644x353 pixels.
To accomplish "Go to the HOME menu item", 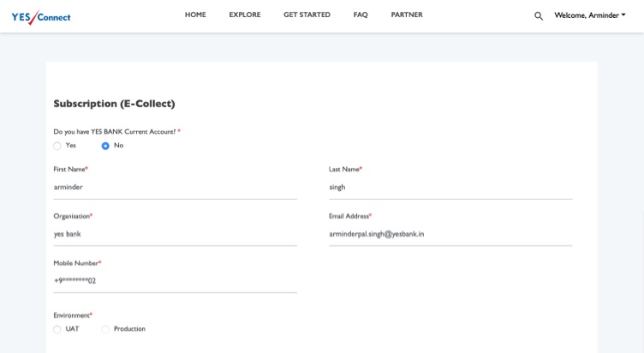I will pyautogui.click(x=195, y=15).
